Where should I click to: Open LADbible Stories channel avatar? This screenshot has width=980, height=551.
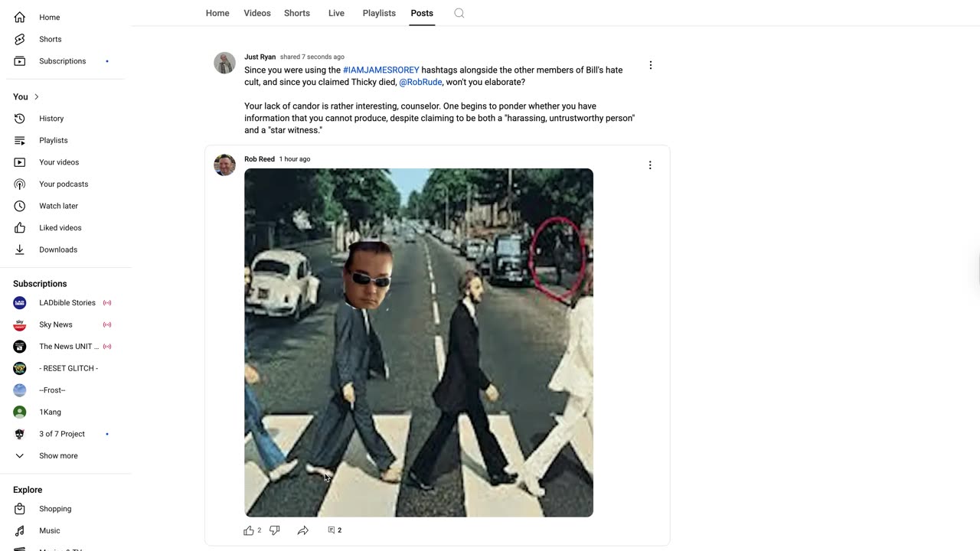click(x=20, y=303)
